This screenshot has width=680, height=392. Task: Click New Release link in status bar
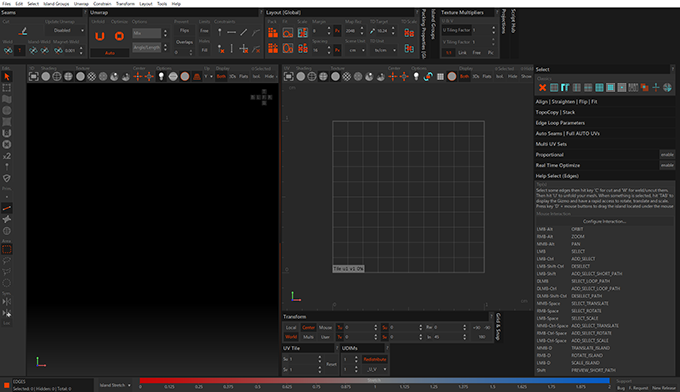[664, 388]
